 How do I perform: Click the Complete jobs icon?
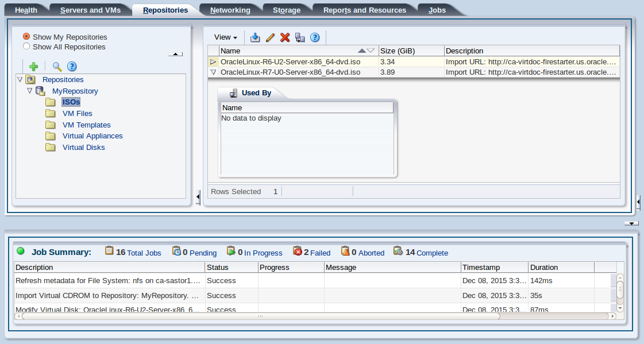pyautogui.click(x=398, y=251)
